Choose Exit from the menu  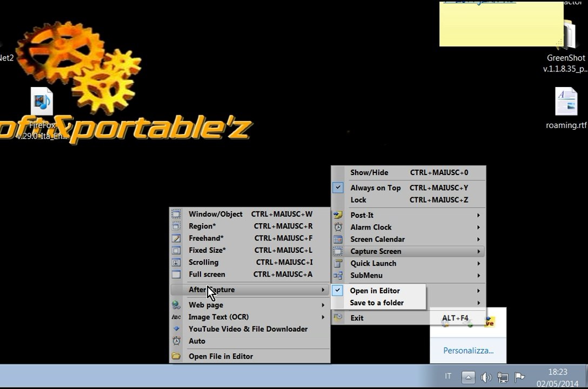click(x=409, y=318)
